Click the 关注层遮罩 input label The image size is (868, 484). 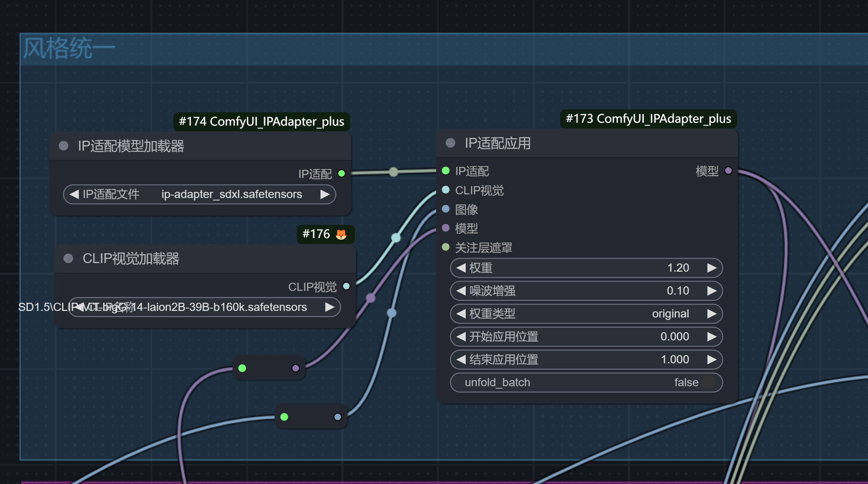tap(483, 248)
